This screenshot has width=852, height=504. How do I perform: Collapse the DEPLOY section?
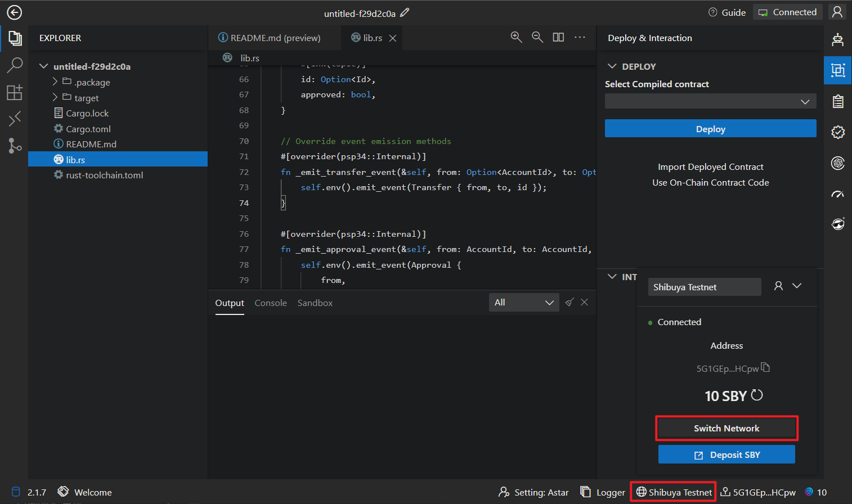pyautogui.click(x=612, y=66)
